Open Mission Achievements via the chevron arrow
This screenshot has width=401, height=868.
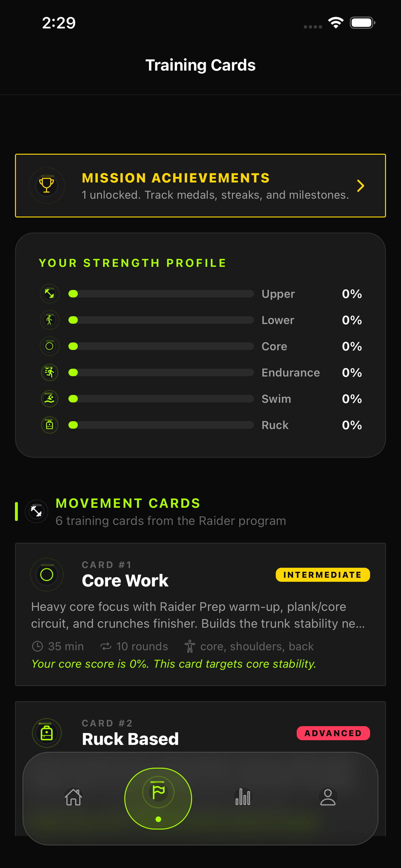click(360, 186)
